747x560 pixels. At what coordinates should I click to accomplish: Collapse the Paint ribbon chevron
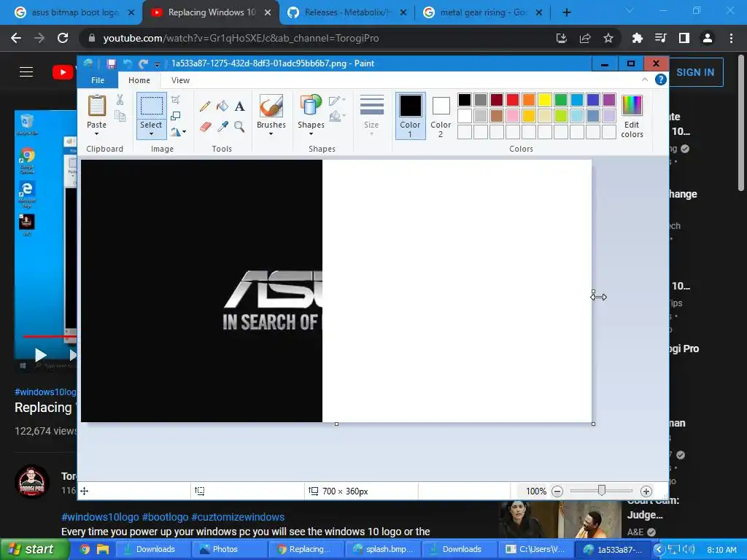[x=645, y=79]
